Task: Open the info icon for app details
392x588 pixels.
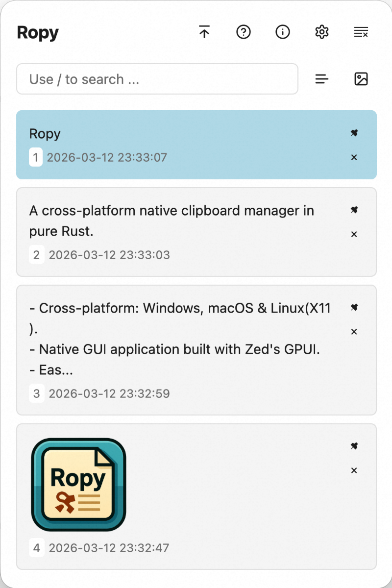Action: (x=283, y=32)
